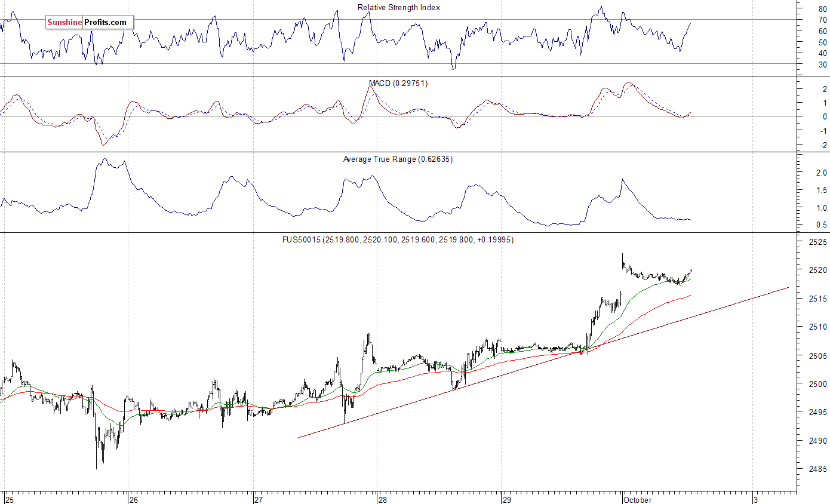
Task: Click the RSI 70 axis label
Action: (x=822, y=20)
